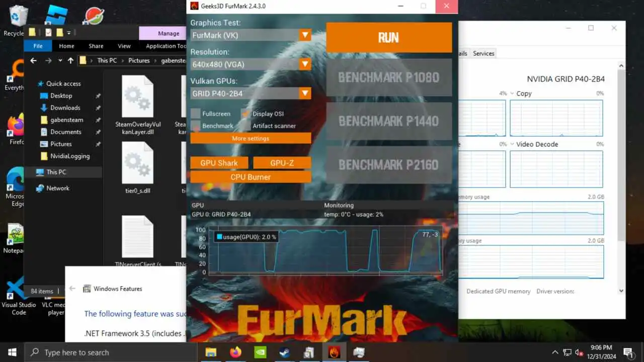Click Pictures in the address bar breadcrumb
This screenshot has height=362, width=644.
[139, 60]
